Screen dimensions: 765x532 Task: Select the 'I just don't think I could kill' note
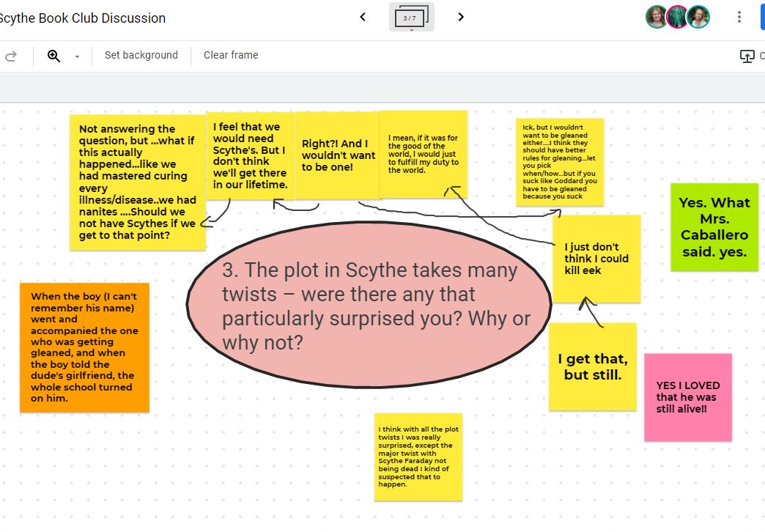(596, 259)
